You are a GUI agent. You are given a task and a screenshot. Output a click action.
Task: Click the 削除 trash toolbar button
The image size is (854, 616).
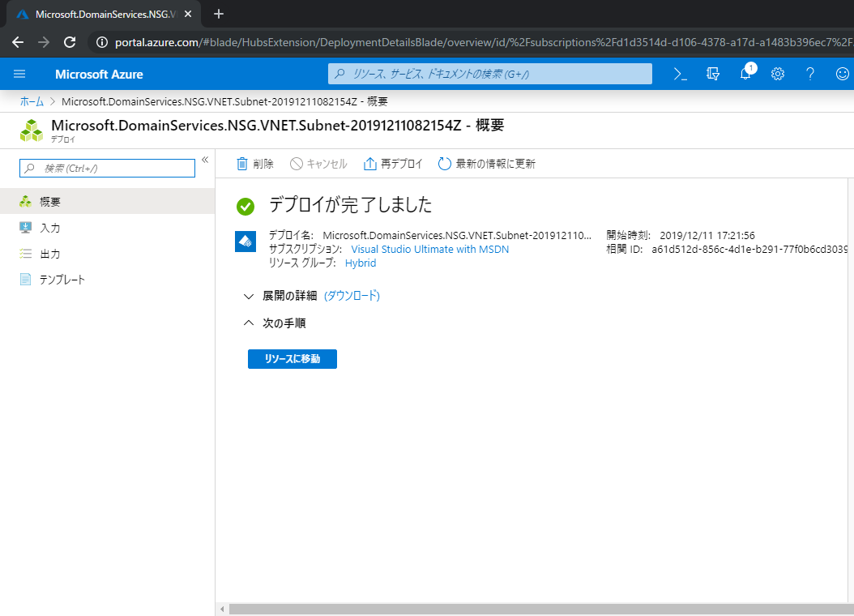click(255, 164)
